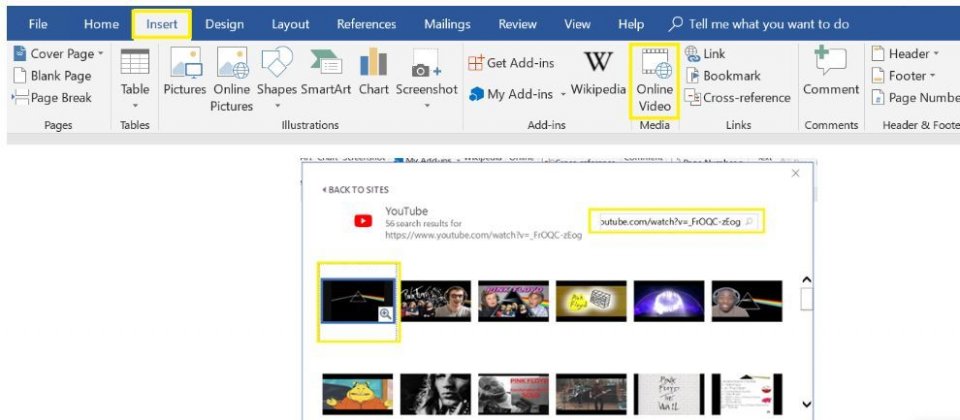This screenshot has height=420, width=960.
Task: Click the Tell me what you want to do box
Action: (x=759, y=24)
